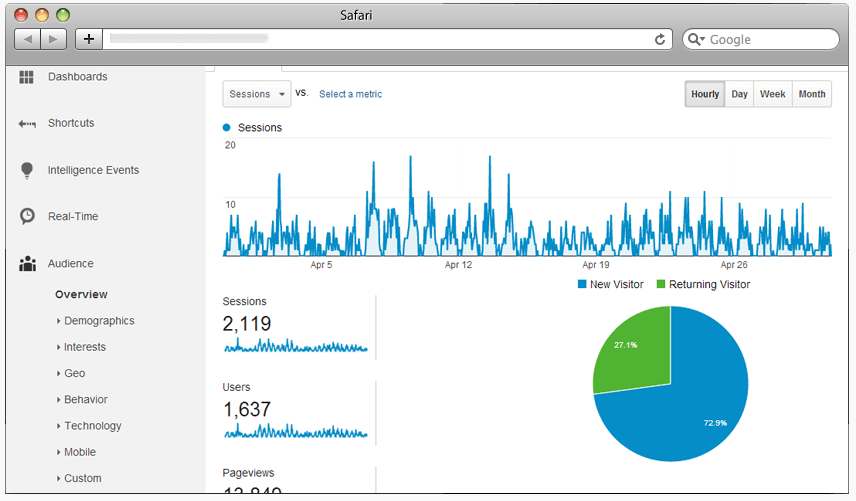Screen dimensions: 856x501
Task: Click the Intelligence Events lightbulb icon
Action: pos(27,171)
